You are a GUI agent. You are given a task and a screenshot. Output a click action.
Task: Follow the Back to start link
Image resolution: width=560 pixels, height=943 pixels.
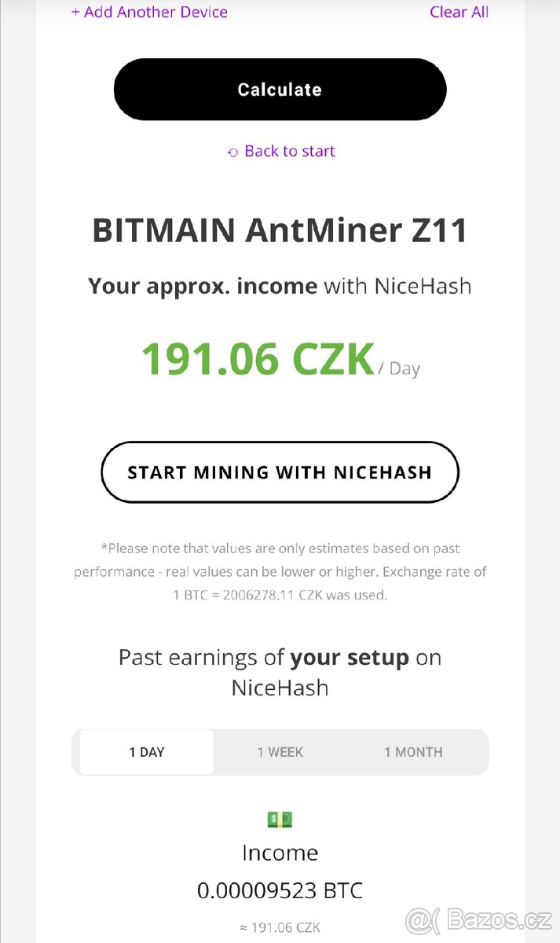tap(289, 151)
